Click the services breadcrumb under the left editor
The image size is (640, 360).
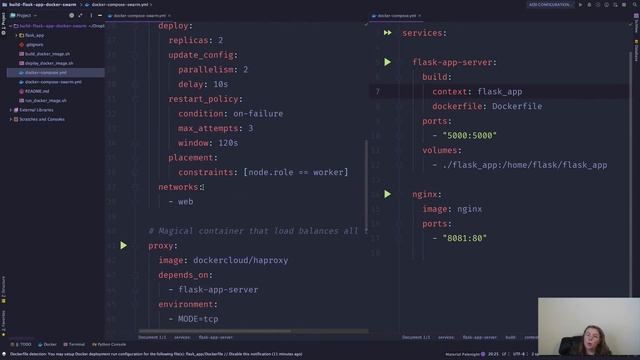point(182,337)
